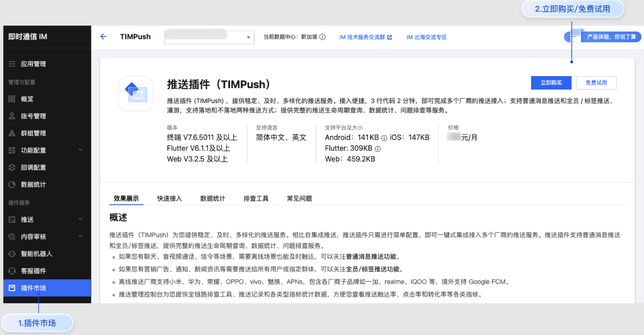Image resolution: width=644 pixels, height=335 pixels.
Task: Click the back arrow next to TIMPush
Action: (x=103, y=36)
